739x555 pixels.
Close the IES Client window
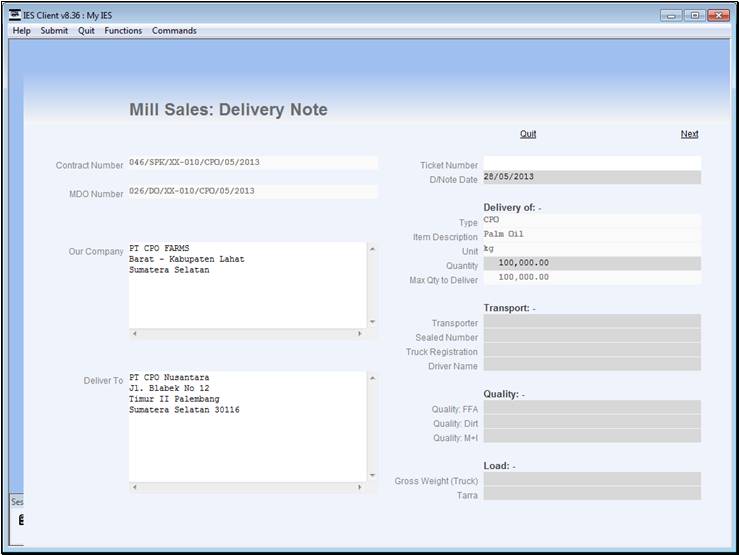tap(719, 16)
